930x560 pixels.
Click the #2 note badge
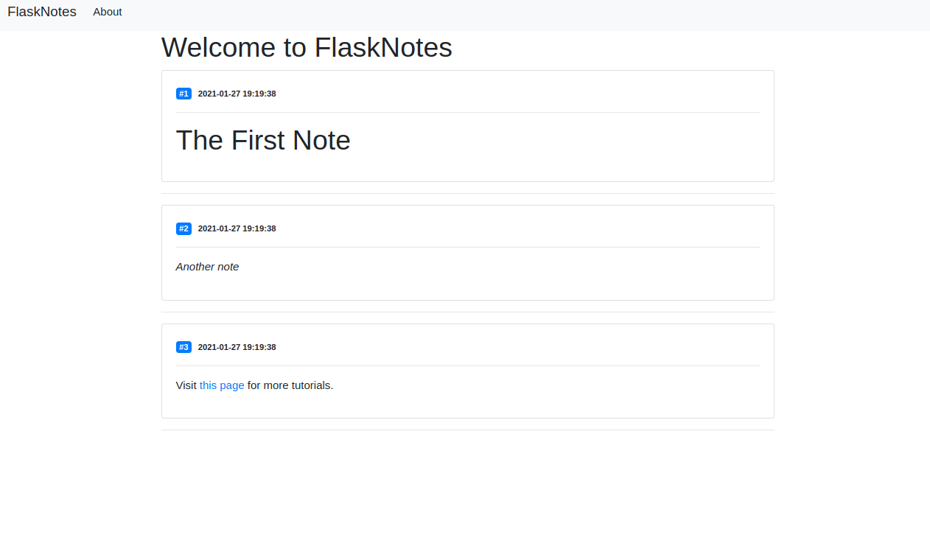(x=183, y=228)
